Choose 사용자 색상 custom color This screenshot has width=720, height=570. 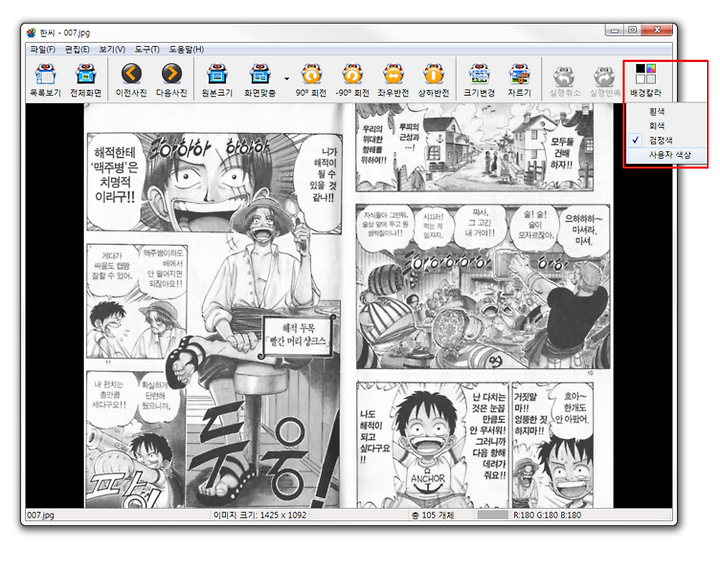667,155
